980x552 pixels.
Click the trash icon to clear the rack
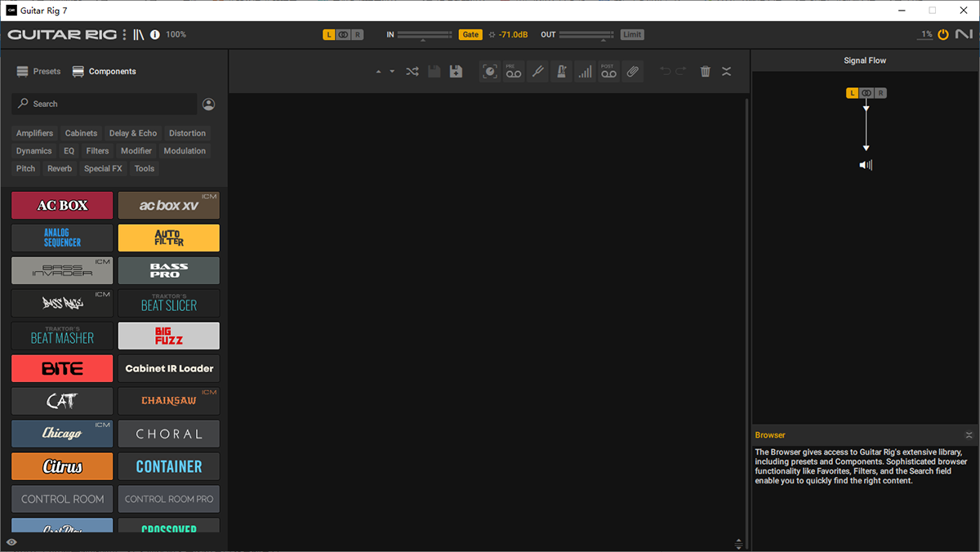tap(706, 72)
